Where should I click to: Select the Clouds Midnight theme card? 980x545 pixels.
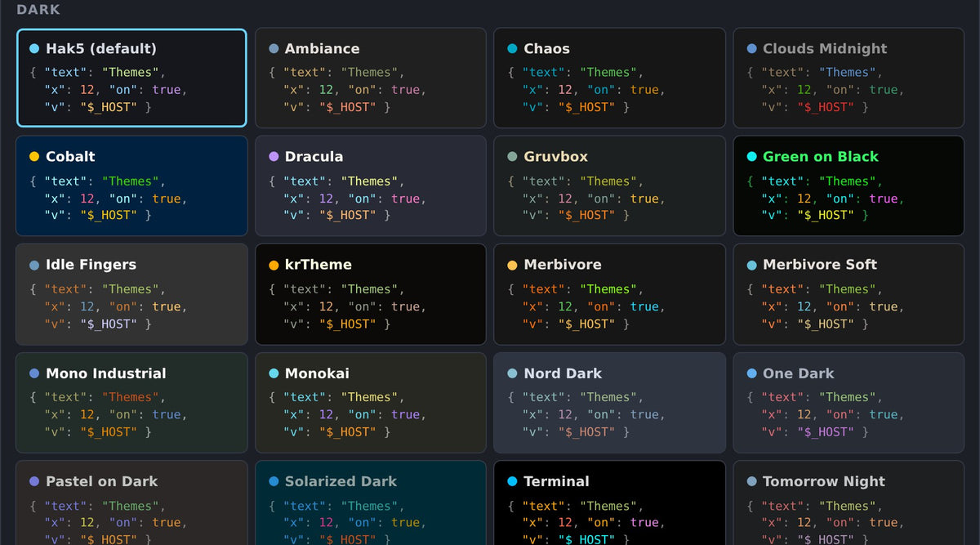(849, 78)
